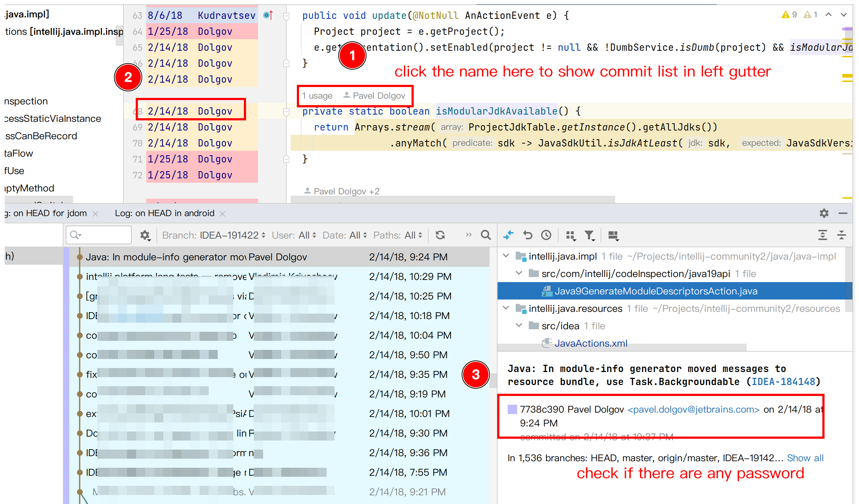Open the layout view options icon

(613, 236)
